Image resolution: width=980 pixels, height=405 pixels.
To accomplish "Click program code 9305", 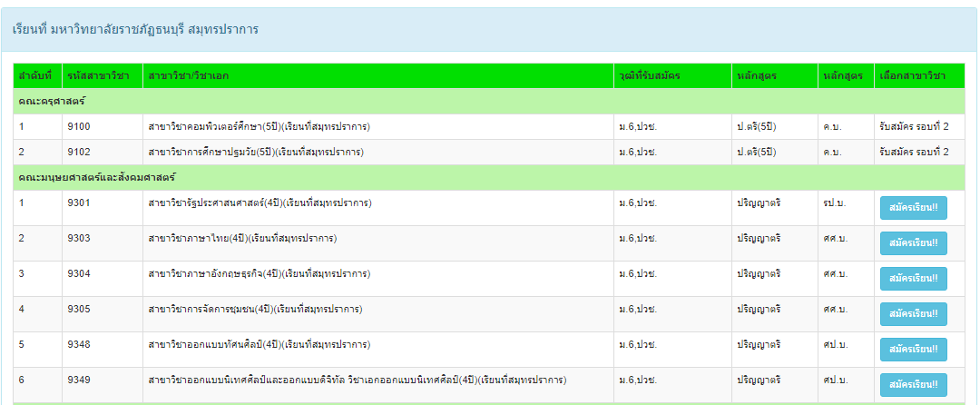I will point(79,310).
